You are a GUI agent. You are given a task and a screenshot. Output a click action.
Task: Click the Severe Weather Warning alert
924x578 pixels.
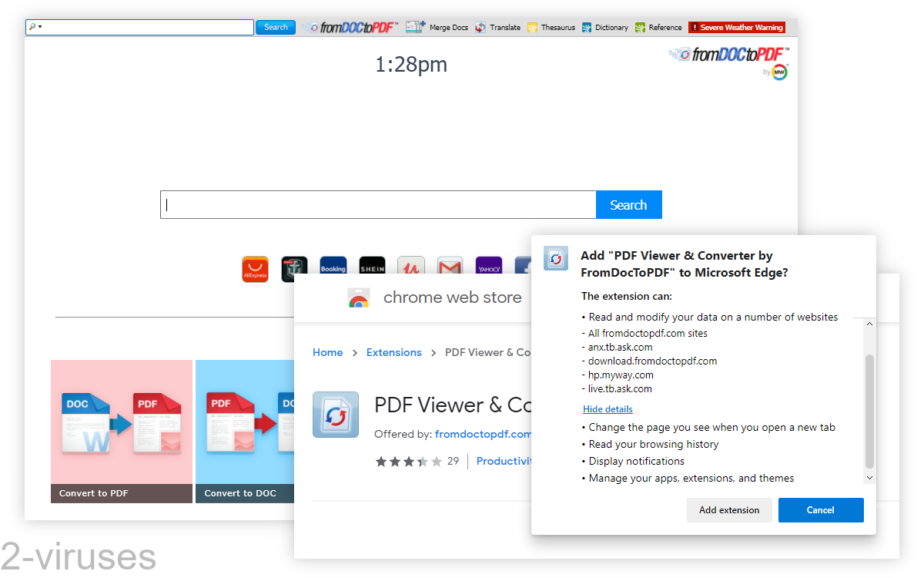(736, 27)
